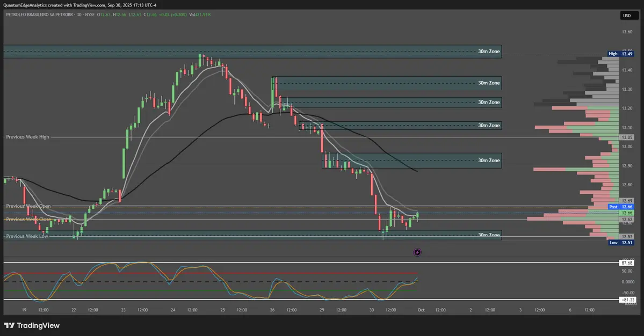Click the 24 date on time axis

pyautogui.click(x=173, y=310)
